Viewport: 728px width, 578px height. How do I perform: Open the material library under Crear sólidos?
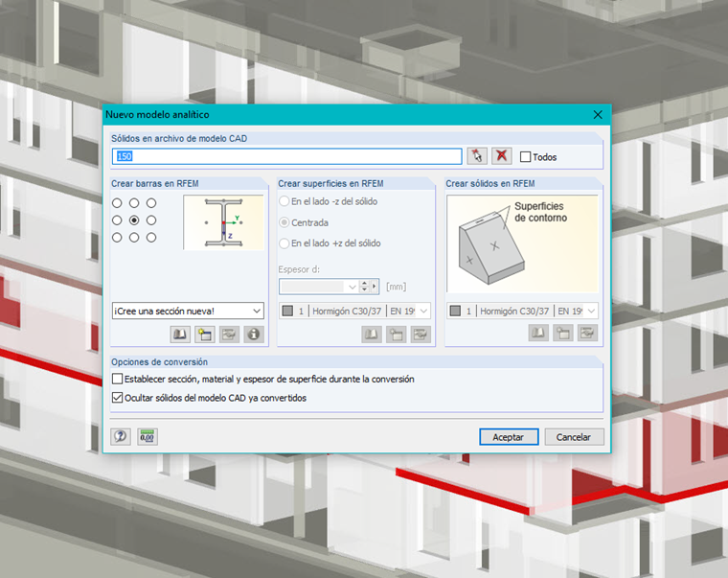coord(538,333)
